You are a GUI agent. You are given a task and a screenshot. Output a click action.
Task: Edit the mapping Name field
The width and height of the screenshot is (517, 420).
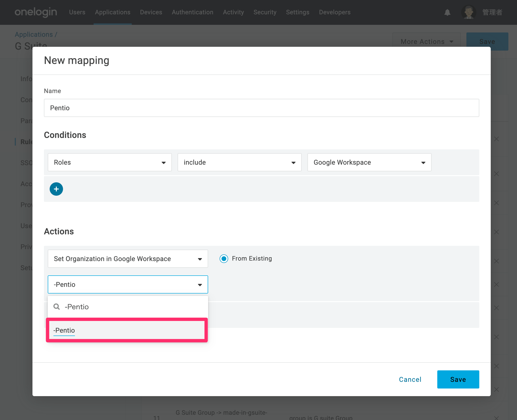click(x=261, y=108)
